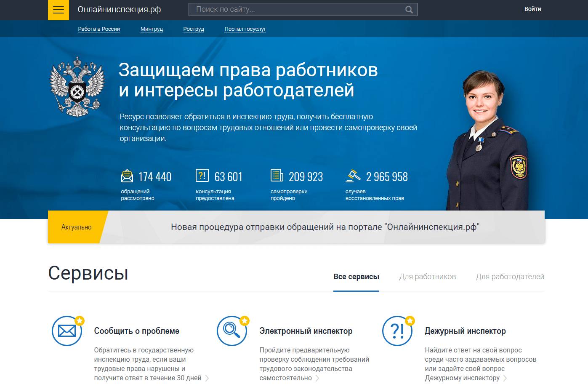This screenshot has height=392, width=588.
Task: Open the Электронный инспектор service heading
Action: (x=306, y=331)
